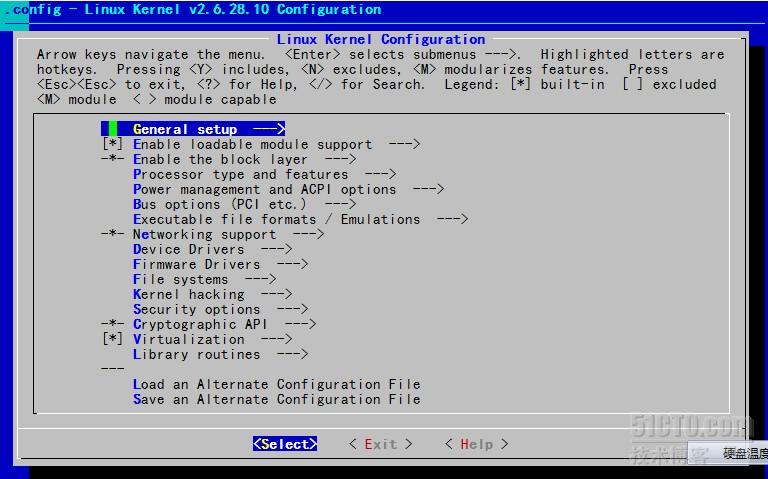Open Security options submenu
Viewport: 768px width, 479px height.
tap(220, 310)
